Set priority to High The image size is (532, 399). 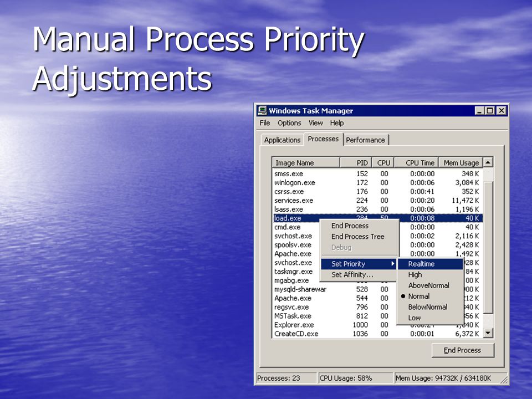coord(430,274)
